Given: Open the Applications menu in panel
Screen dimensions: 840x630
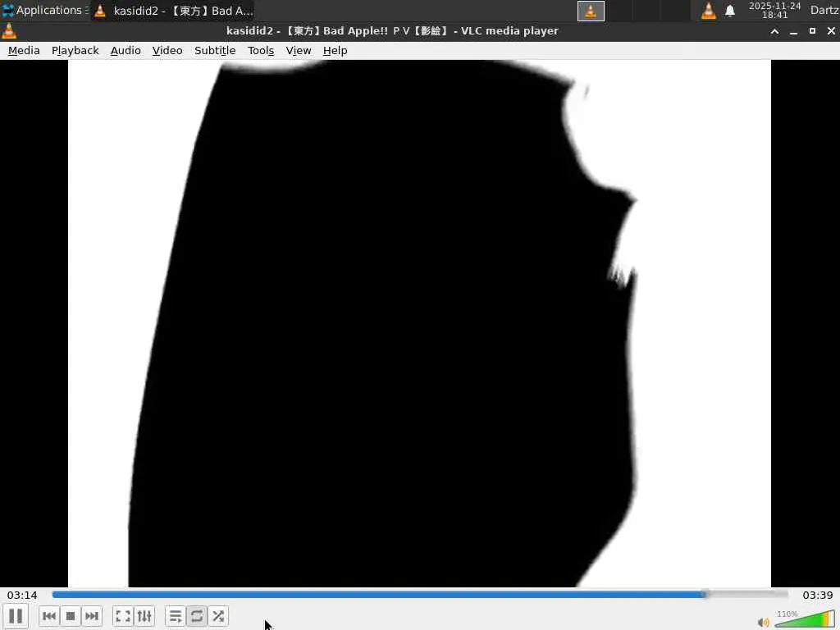Looking at the screenshot, I should pyautogui.click(x=44, y=10).
